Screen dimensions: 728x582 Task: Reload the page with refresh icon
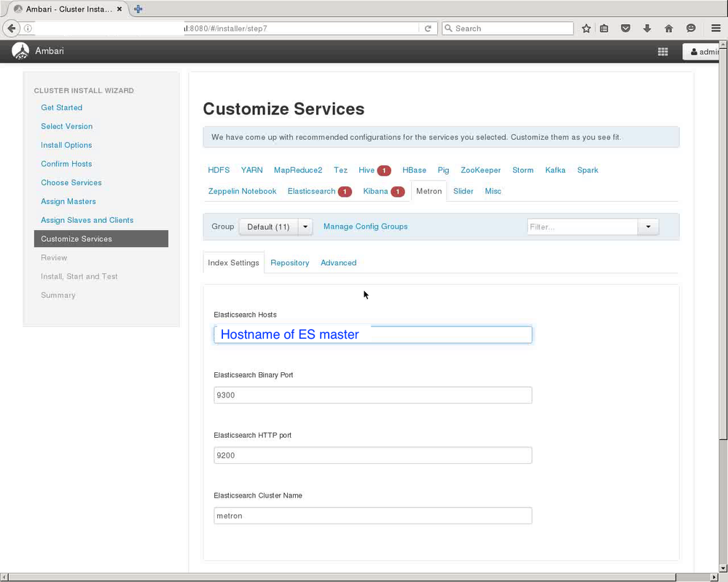coord(428,28)
